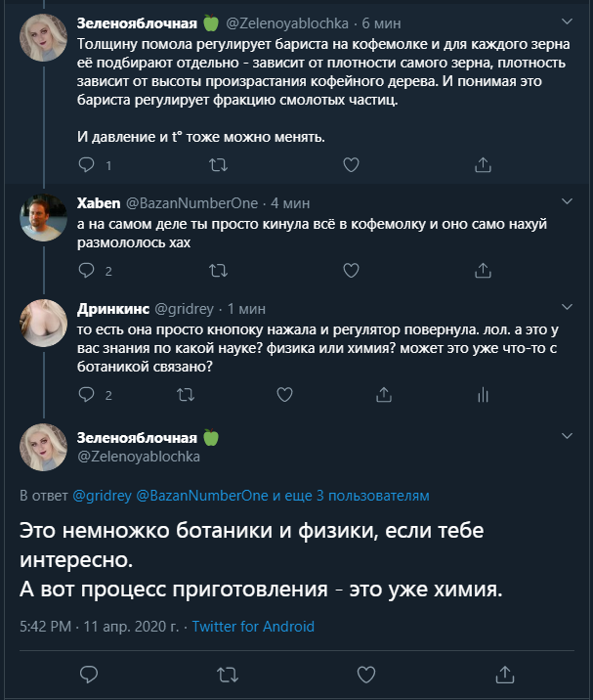Image resolution: width=593 pixels, height=700 pixels.
Task: Reply to Зеленояблочная's first tweet about grinding
Action: 86,165
